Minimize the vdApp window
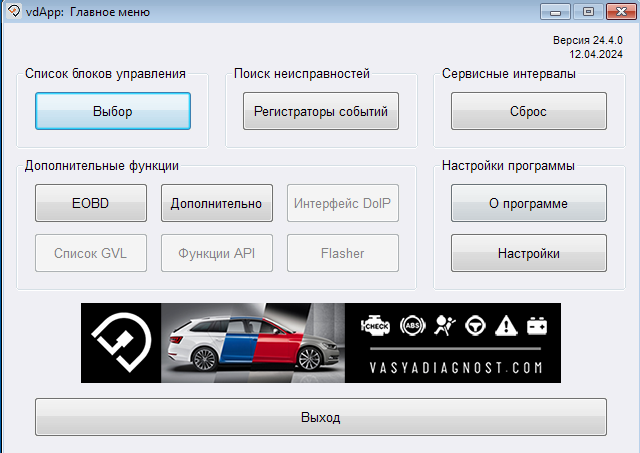This screenshot has height=453, width=640. coord(555,11)
